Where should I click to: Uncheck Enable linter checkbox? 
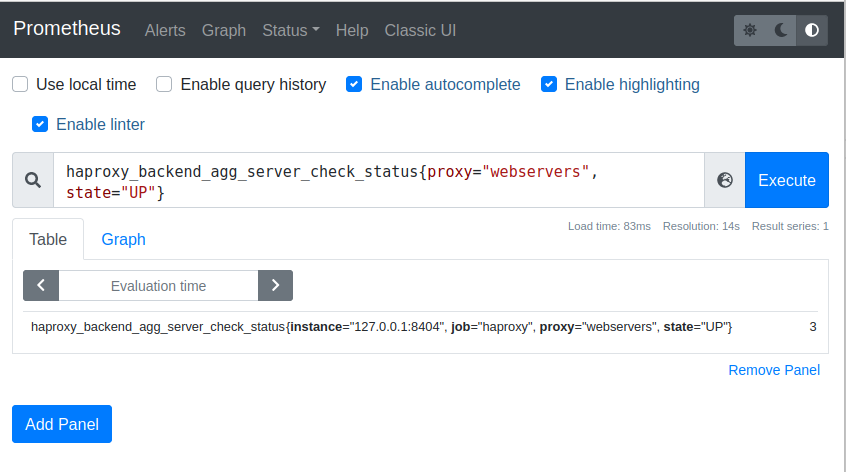(x=40, y=124)
